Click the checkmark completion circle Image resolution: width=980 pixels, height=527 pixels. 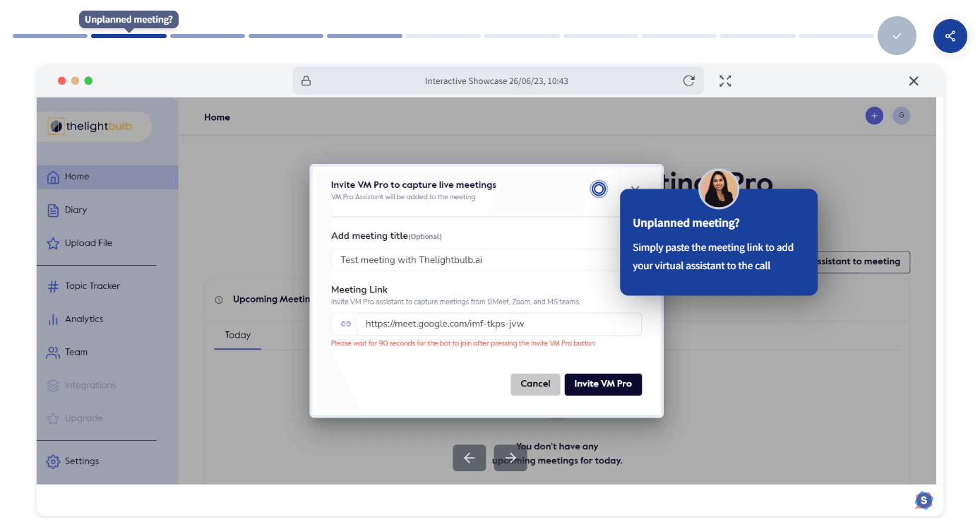(x=897, y=36)
